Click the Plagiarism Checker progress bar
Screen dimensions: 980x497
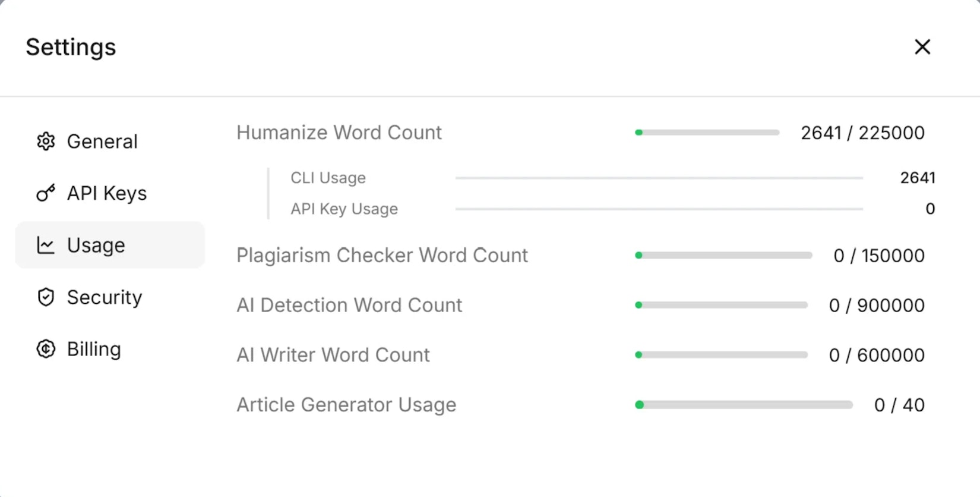pos(723,256)
